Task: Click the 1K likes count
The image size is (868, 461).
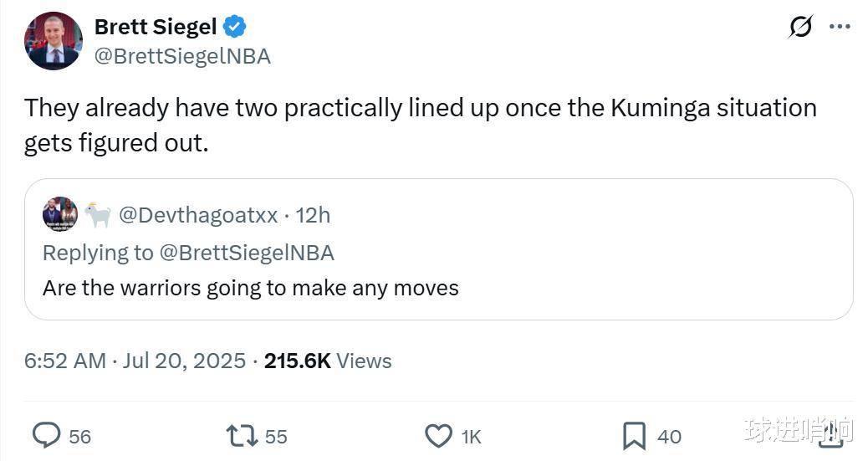Action: (x=471, y=437)
